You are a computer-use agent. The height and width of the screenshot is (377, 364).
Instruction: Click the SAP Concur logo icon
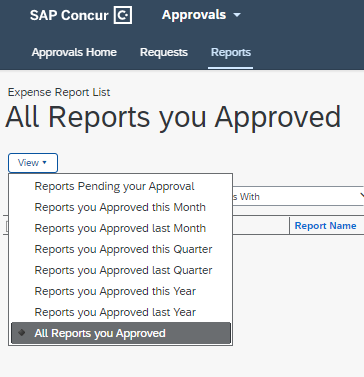click(123, 15)
